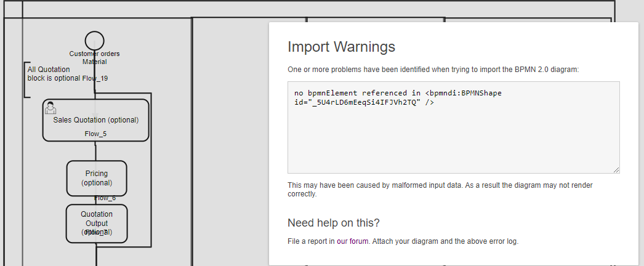
Task: Select the start event circle
Action: pos(94,41)
